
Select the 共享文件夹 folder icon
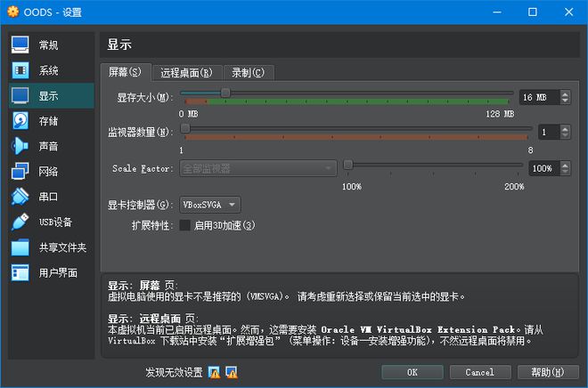(20, 247)
